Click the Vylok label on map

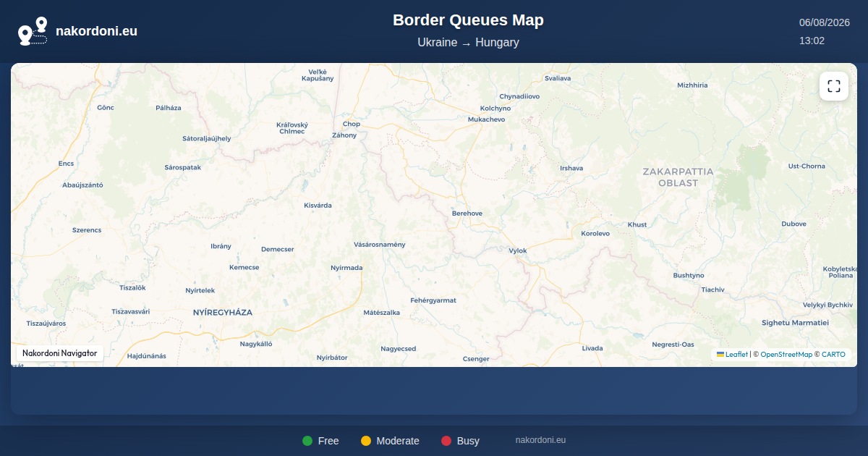coord(518,250)
